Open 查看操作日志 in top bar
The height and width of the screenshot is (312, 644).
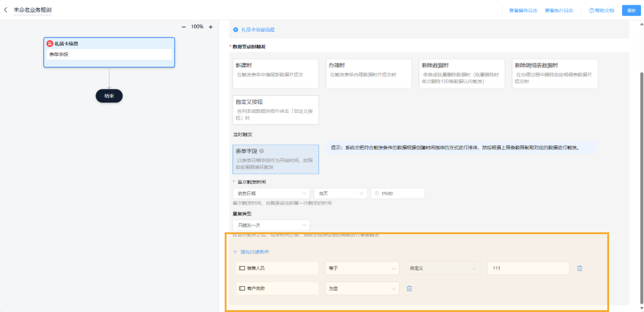click(523, 10)
